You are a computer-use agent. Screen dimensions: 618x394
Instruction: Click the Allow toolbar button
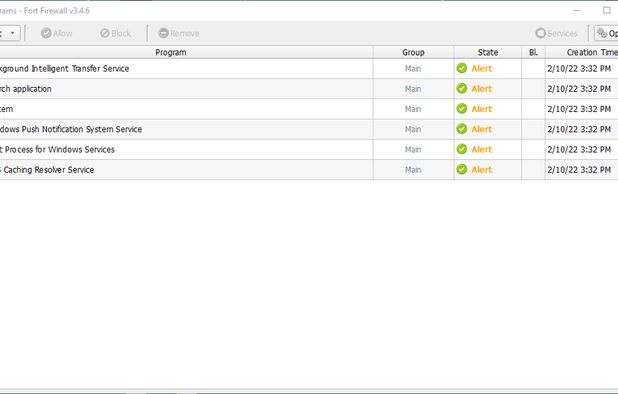click(56, 33)
